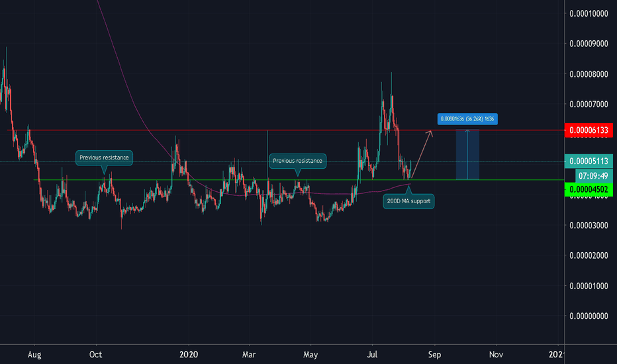Select the blue price range measurement box
Image resolution: width=617 pixels, height=364 pixels.
(x=467, y=155)
